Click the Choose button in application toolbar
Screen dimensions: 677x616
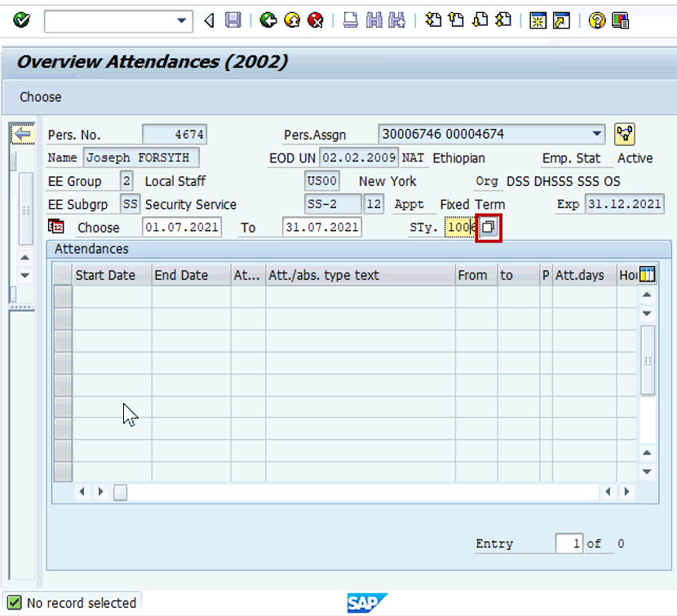tap(41, 97)
